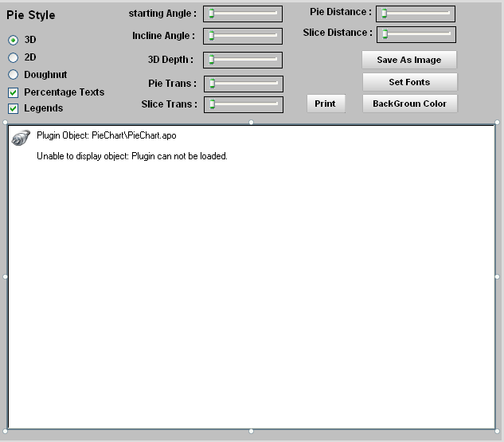
Task: Uncheck the Percentage Texts checkbox
Action: coord(13,92)
